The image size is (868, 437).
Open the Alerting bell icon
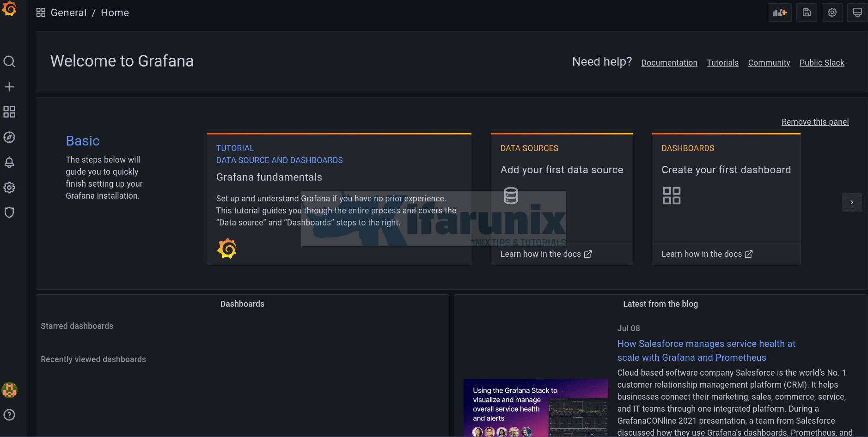point(9,162)
